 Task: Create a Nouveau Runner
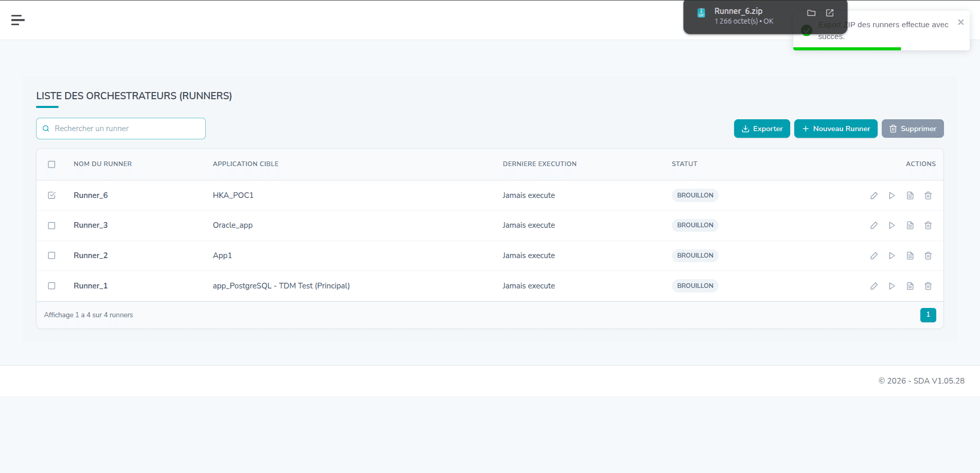coord(836,129)
